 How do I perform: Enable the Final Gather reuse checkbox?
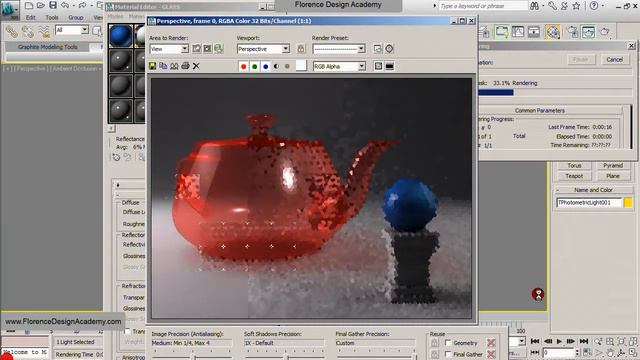coord(448,354)
